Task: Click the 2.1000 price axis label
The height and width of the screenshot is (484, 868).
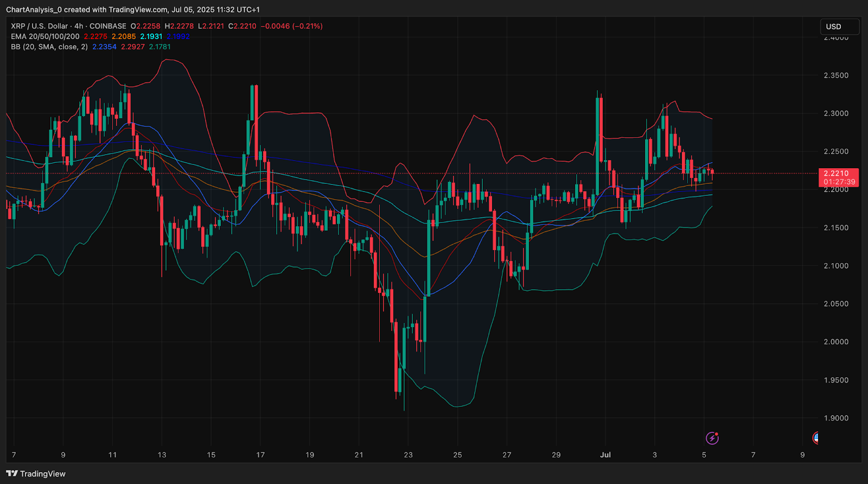Action: point(836,266)
